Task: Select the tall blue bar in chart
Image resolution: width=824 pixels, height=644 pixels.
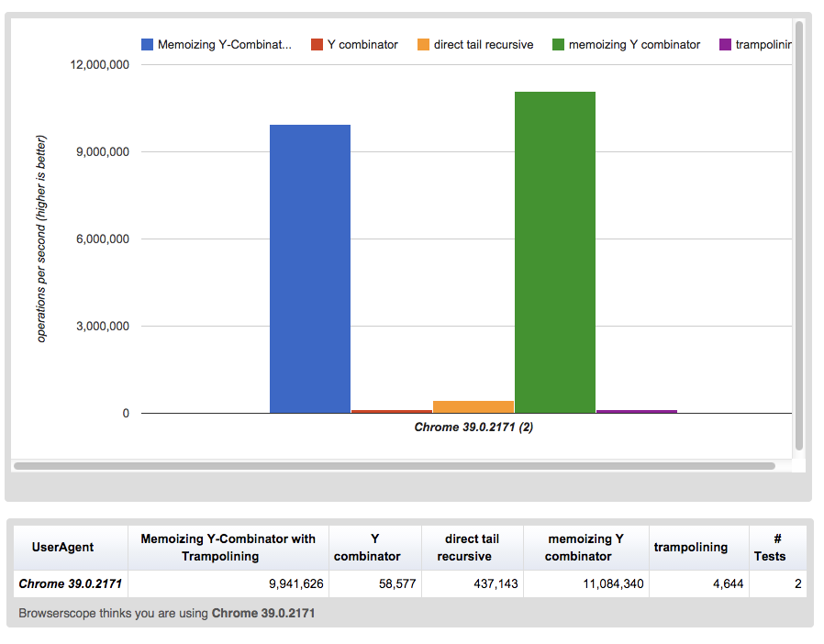Action: (310, 269)
